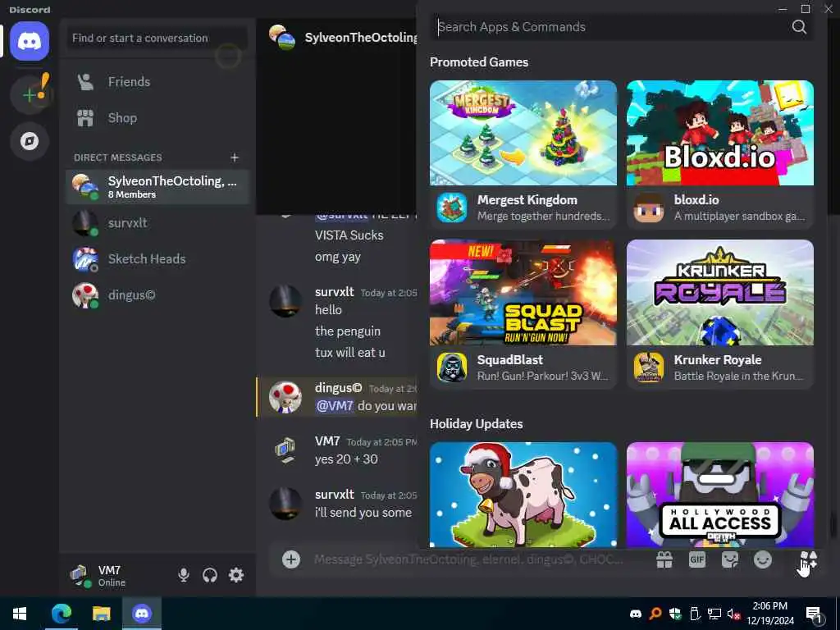The image size is (840, 630).
Task: Click the 'yes 20 + 30' message
Action: 346,459
